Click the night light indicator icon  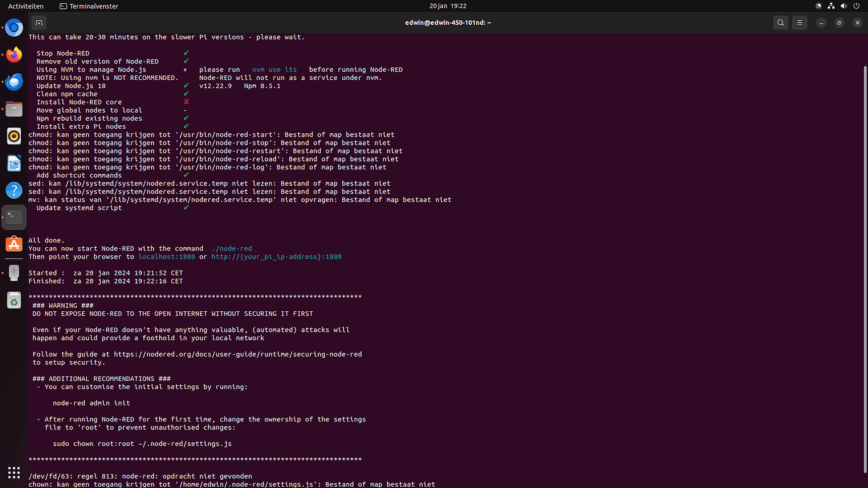pyautogui.click(x=818, y=6)
